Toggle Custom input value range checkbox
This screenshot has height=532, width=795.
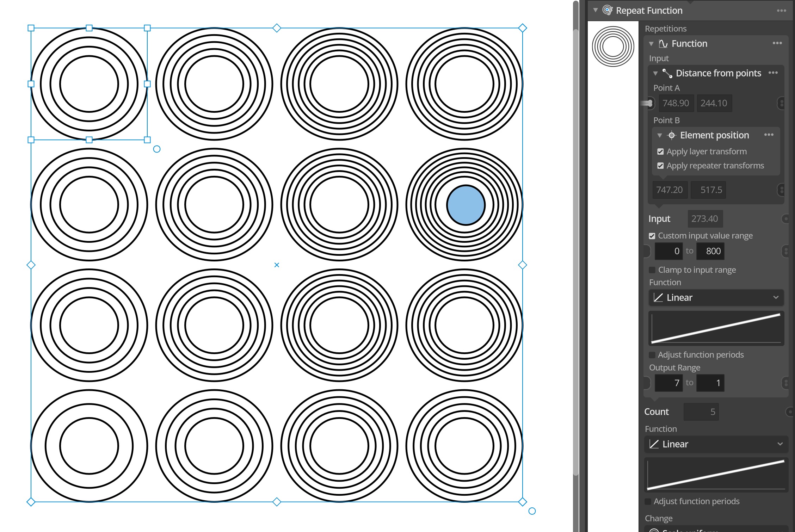coord(652,236)
